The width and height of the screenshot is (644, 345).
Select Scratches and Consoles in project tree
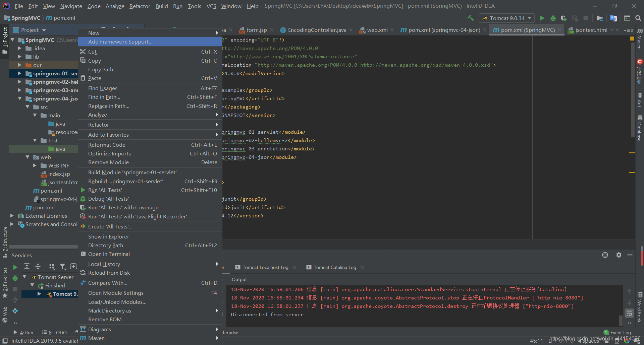[x=48, y=224]
